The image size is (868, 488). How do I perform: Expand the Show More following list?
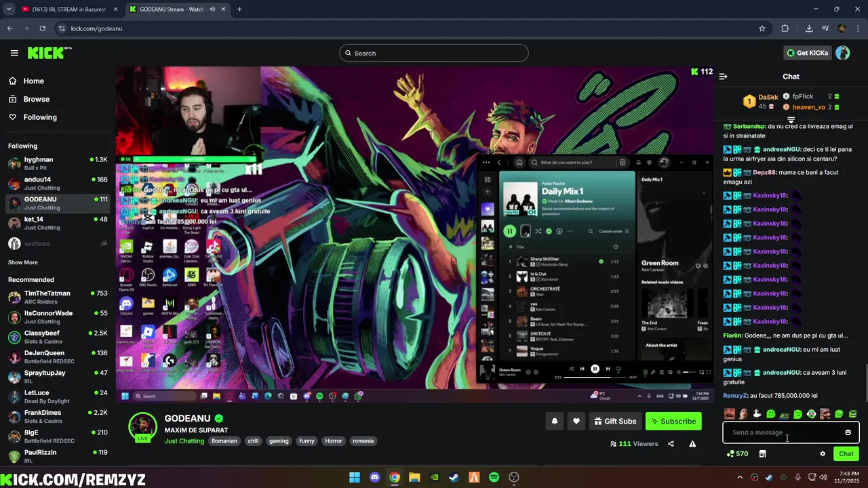point(23,262)
